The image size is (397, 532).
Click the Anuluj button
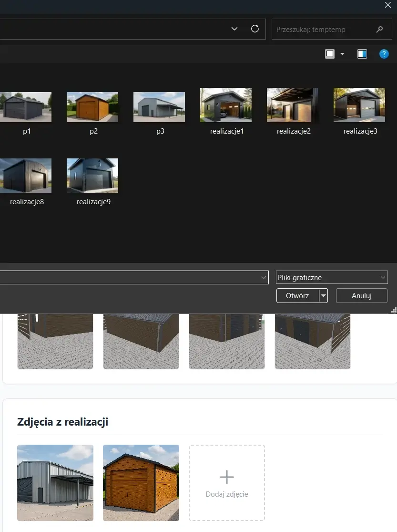361,295
